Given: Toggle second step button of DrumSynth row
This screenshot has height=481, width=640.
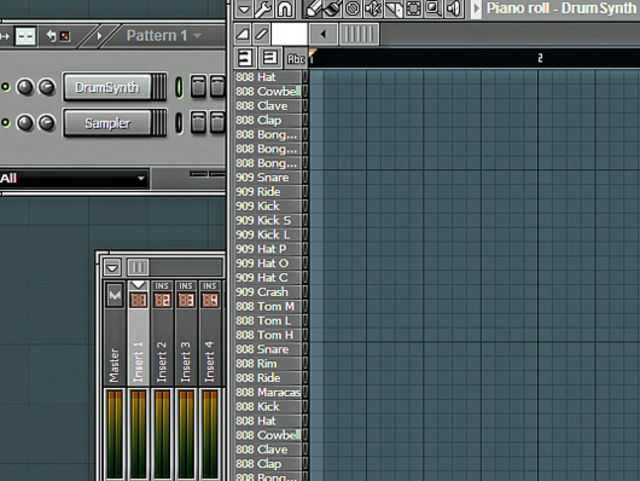Looking at the screenshot, I should [217, 87].
